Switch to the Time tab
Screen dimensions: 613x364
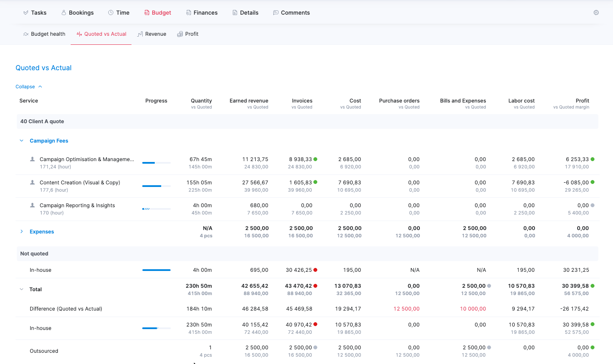point(119,12)
